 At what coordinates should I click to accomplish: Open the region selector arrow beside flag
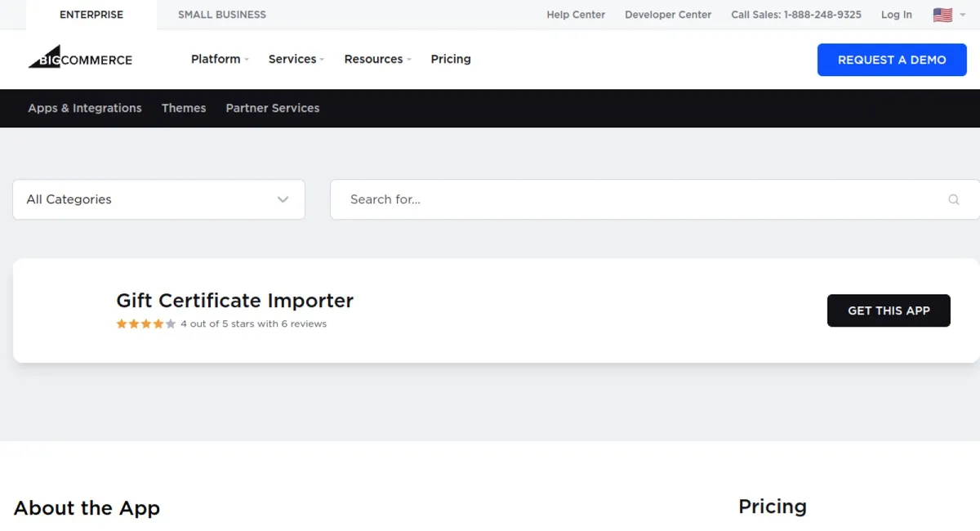click(x=962, y=15)
